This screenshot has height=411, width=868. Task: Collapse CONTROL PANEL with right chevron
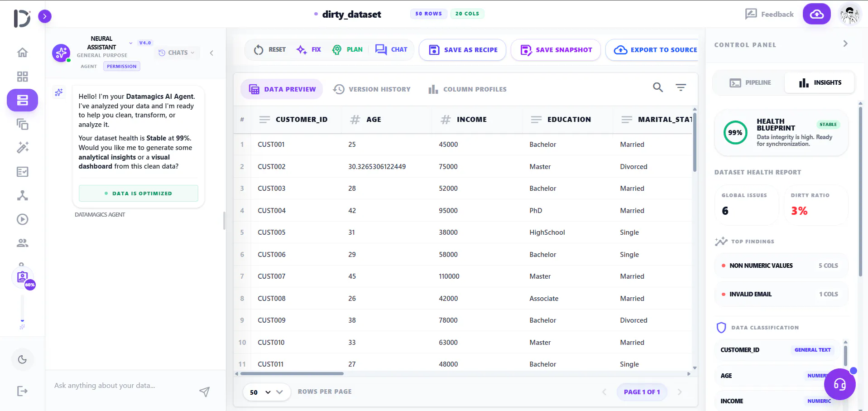(845, 44)
